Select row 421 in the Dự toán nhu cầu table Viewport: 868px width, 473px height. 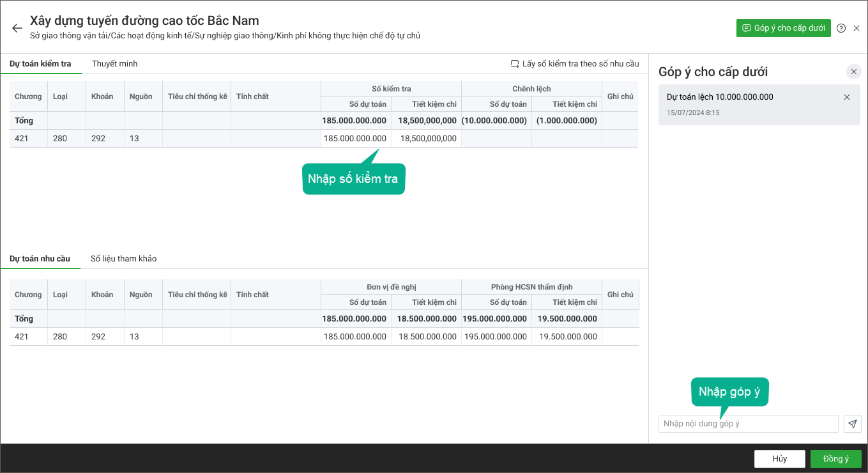click(x=324, y=337)
